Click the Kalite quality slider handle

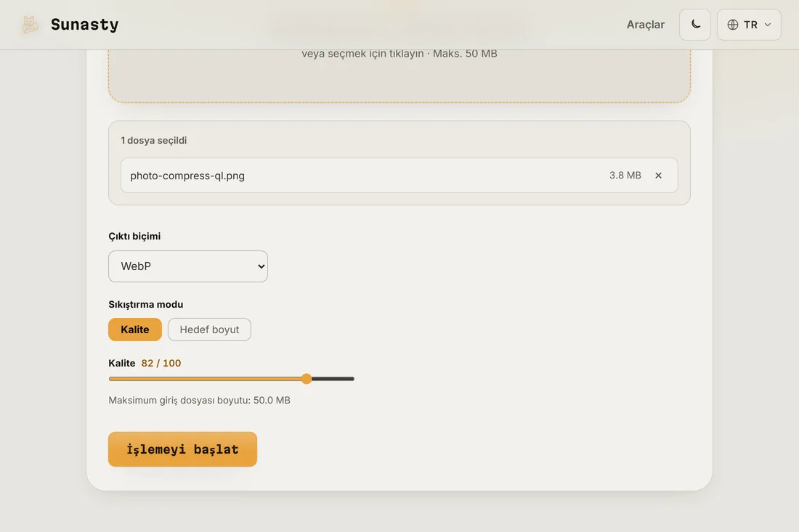(x=307, y=379)
